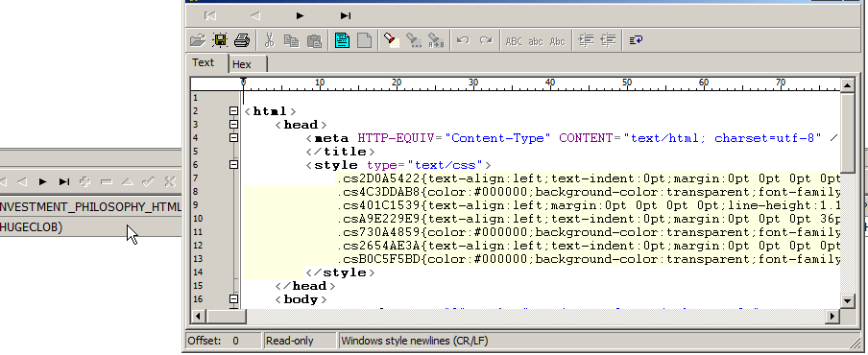This screenshot has height=355, width=868.
Task: Click the Open file folder icon
Action: pyautogui.click(x=198, y=40)
